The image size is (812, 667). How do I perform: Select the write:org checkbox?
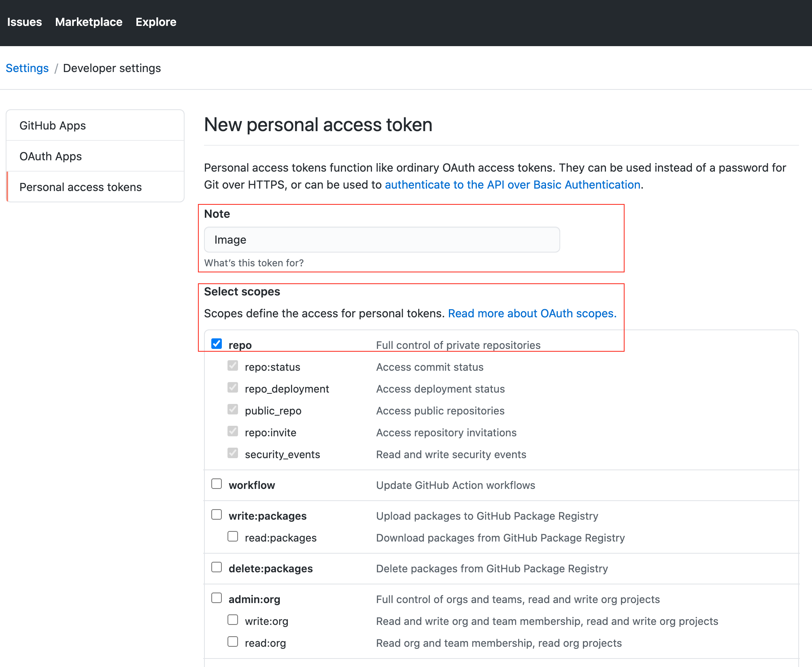[233, 620]
